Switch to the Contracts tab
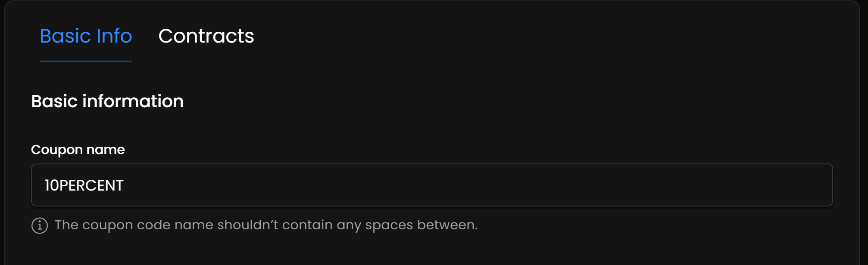The width and height of the screenshot is (868, 265). (206, 36)
